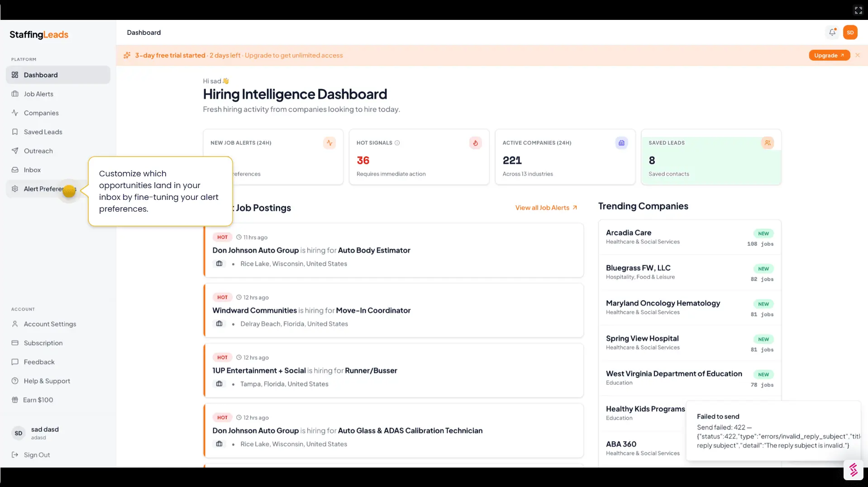
Task: Click Hot Signals info icon
Action: pyautogui.click(x=397, y=143)
